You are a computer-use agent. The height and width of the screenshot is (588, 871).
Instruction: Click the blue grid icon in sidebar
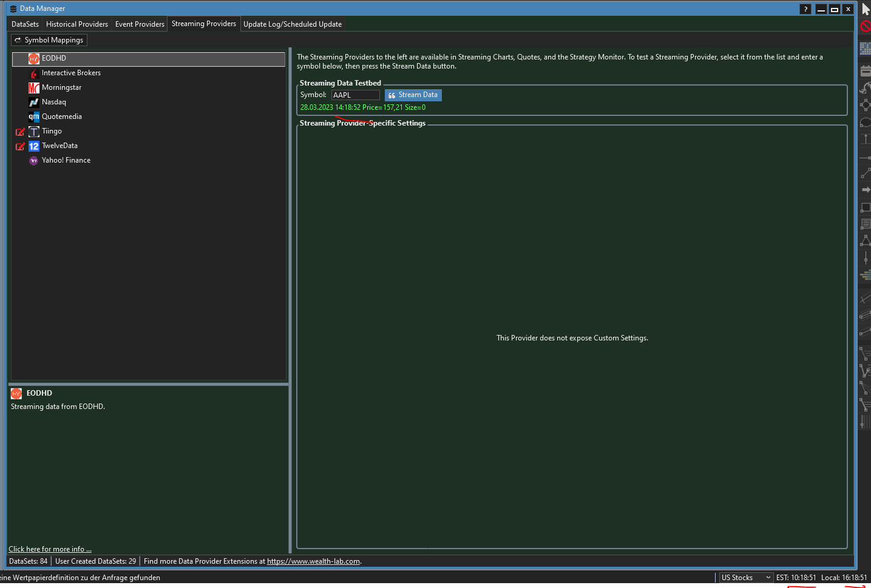pos(866,49)
